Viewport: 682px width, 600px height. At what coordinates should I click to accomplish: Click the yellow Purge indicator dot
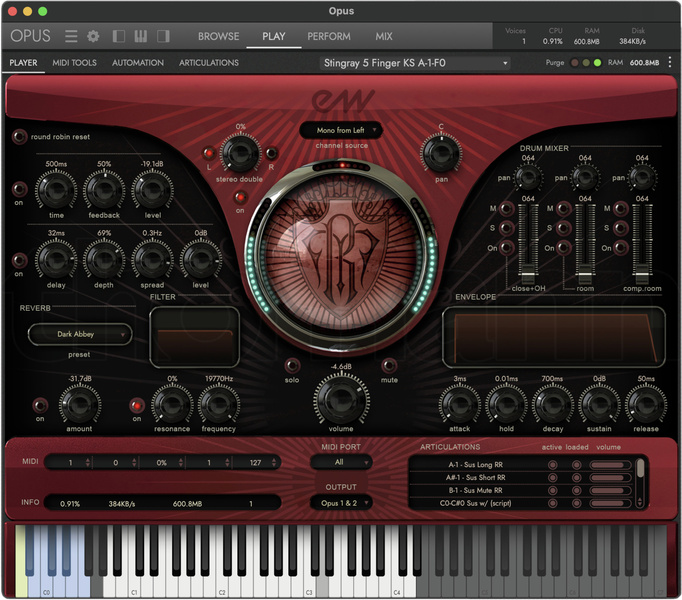586,63
